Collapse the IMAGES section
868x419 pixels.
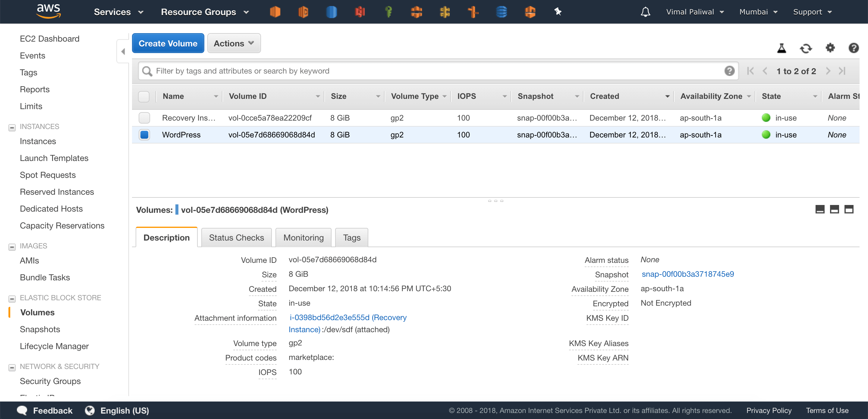tap(12, 247)
